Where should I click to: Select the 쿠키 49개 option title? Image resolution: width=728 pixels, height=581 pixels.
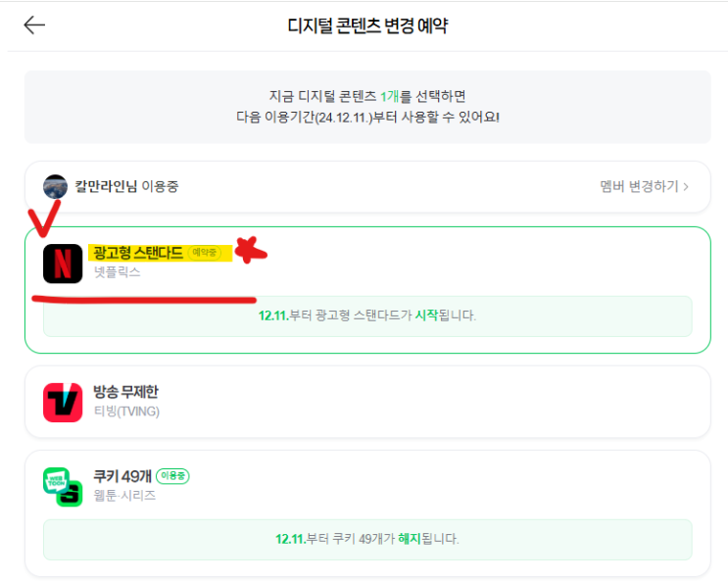click(x=118, y=476)
